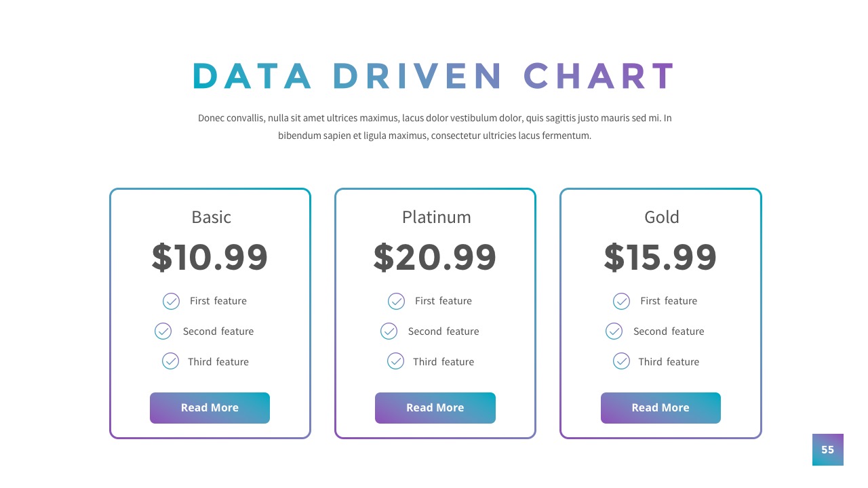Select the slide number 55 badge
The image size is (868, 488).
point(827,449)
